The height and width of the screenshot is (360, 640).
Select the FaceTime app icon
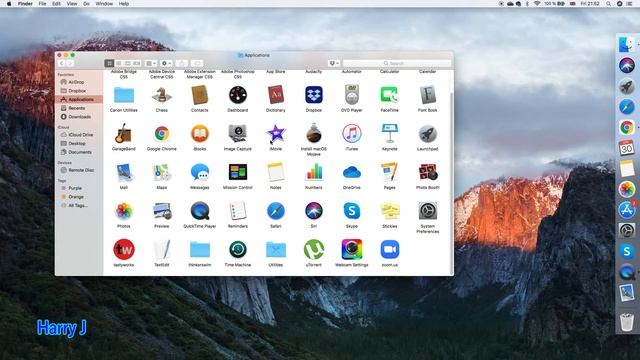pos(389,95)
